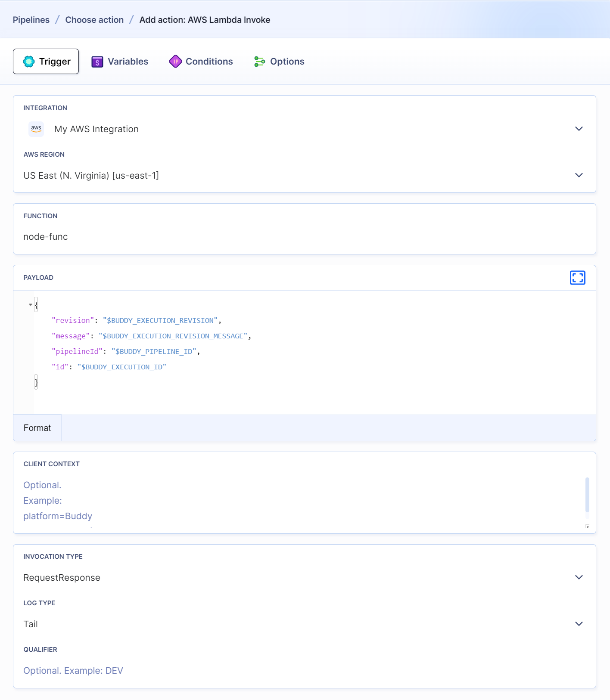Select the RequestResponse invocation type field
610x700 pixels.
304,578
